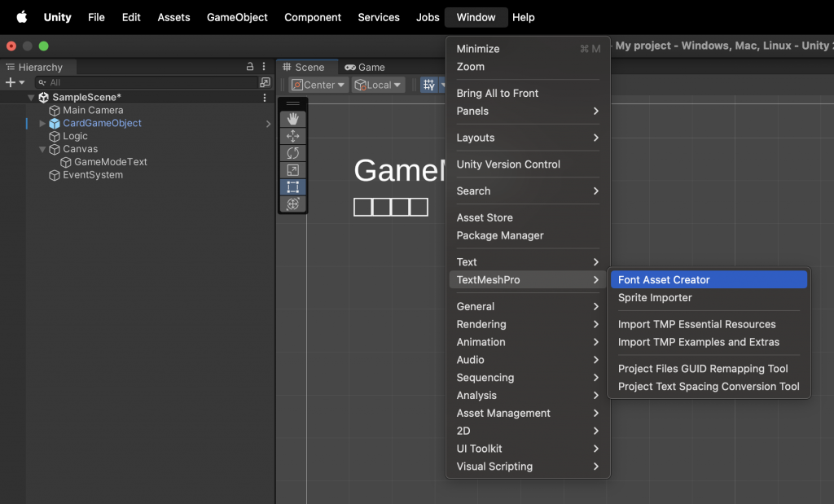Select the Rect tool
Viewport: 834px width, 504px height.
[x=292, y=187]
